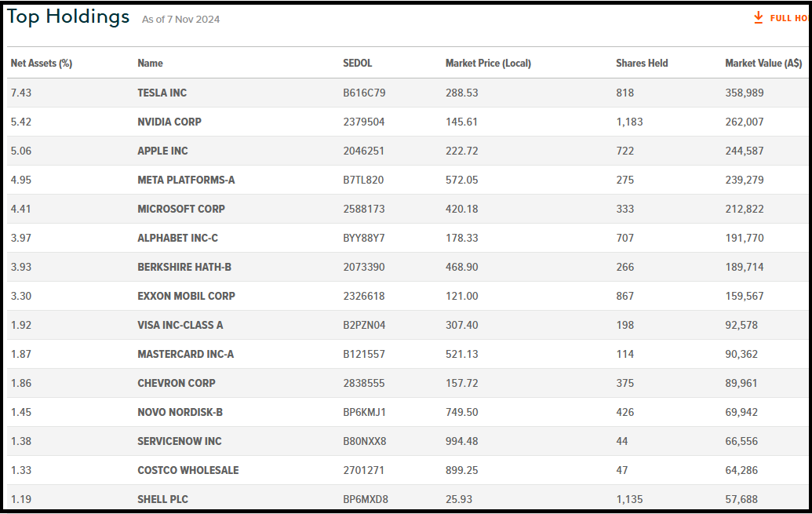This screenshot has width=812, height=514.
Task: Select the SERVICENOW INC holding name
Action: (x=180, y=441)
